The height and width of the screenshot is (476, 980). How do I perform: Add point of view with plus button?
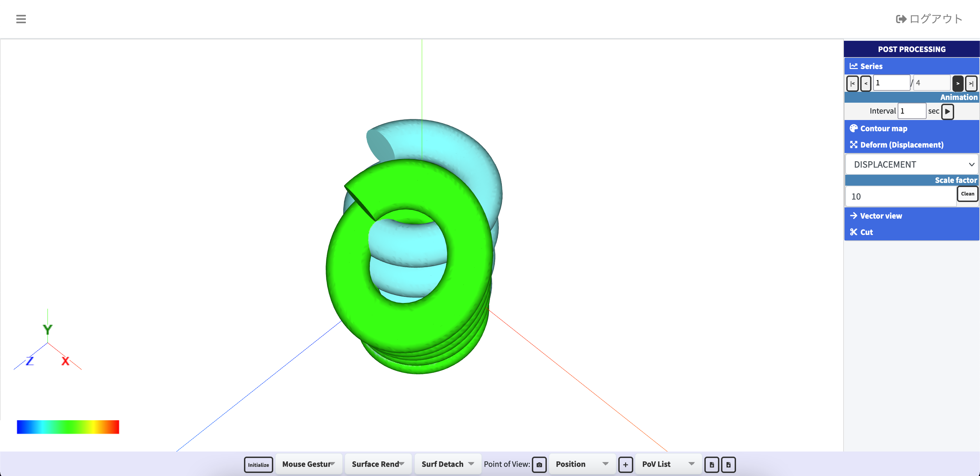click(x=625, y=464)
